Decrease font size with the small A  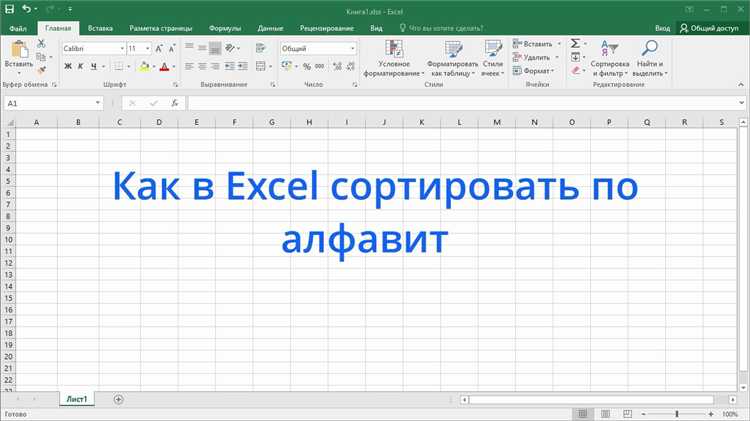[x=172, y=48]
